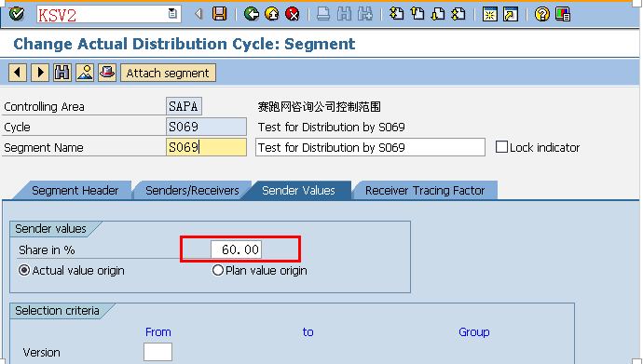Click the 'Change Actual Distribution Cycle: Segment' title
This screenshot has height=364, width=643.
pos(185,44)
